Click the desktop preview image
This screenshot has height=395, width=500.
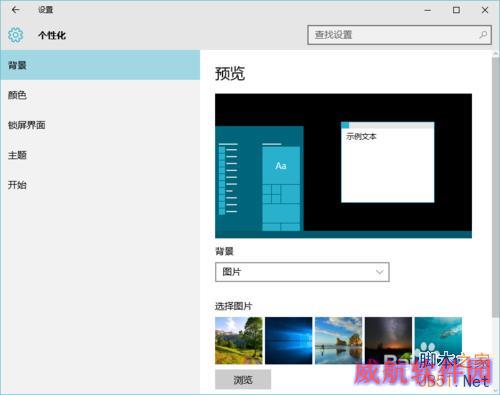click(x=343, y=166)
